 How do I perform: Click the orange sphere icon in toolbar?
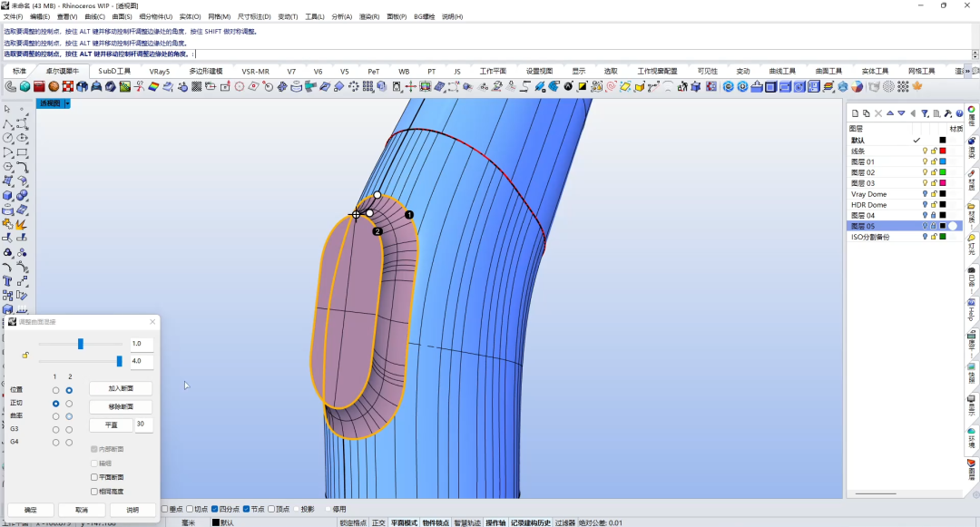pyautogui.click(x=54, y=87)
